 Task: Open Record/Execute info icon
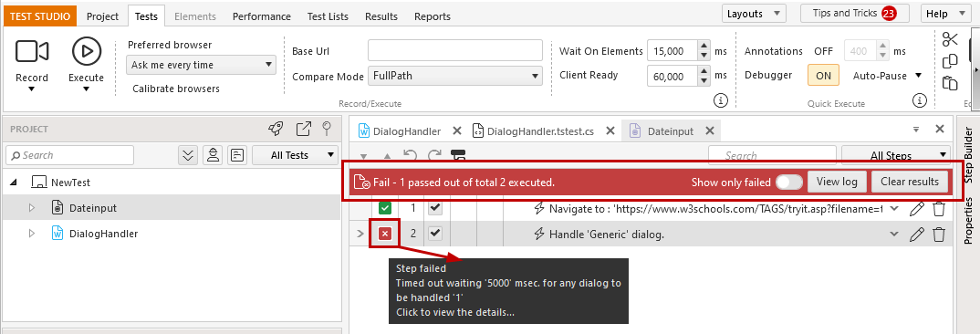[721, 100]
